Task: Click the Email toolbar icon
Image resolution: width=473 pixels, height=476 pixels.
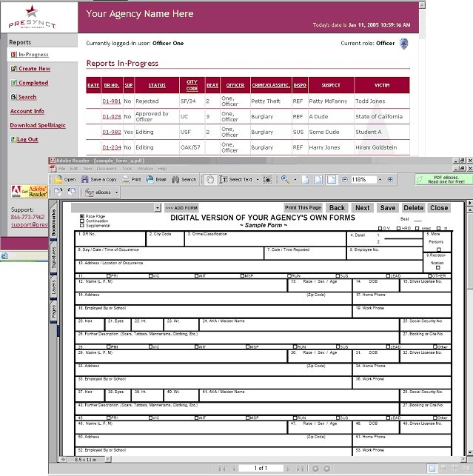Action: pyautogui.click(x=150, y=179)
